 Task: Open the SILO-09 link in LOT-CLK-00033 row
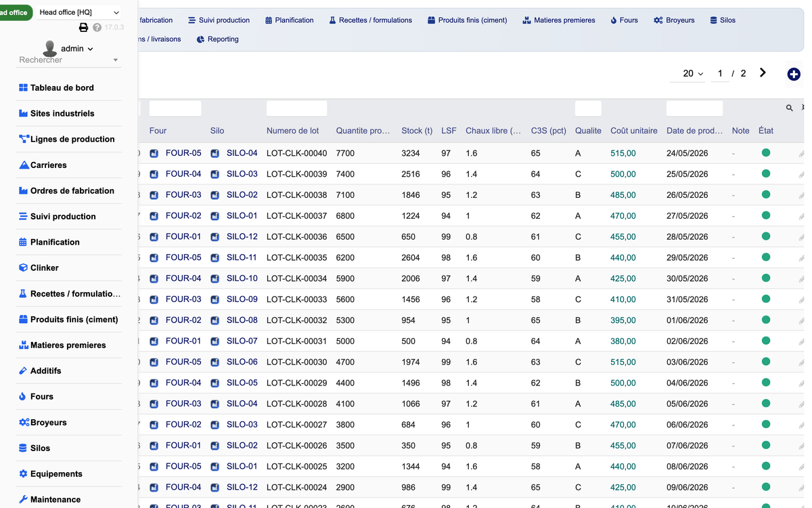pyautogui.click(x=242, y=299)
